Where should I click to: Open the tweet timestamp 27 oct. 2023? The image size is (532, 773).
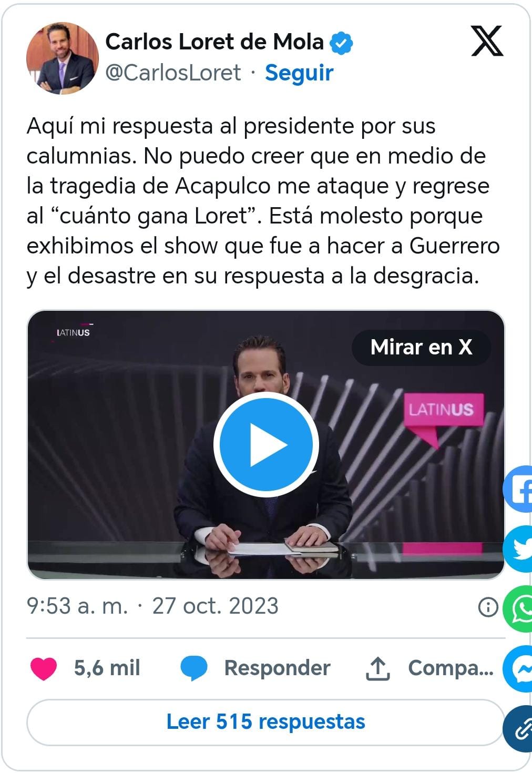click(x=215, y=606)
